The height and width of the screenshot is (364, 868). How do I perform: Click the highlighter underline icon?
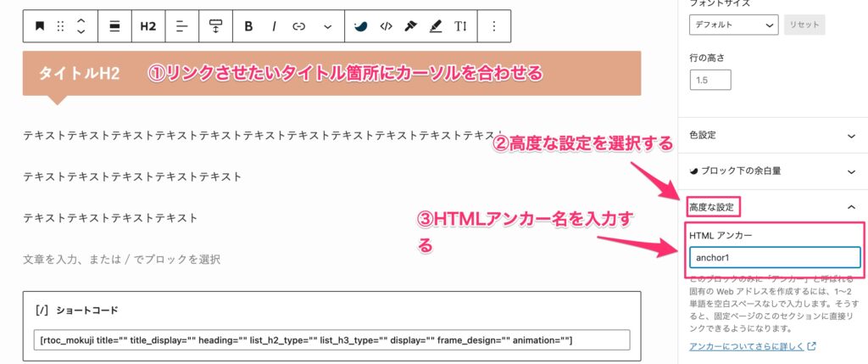click(x=436, y=26)
